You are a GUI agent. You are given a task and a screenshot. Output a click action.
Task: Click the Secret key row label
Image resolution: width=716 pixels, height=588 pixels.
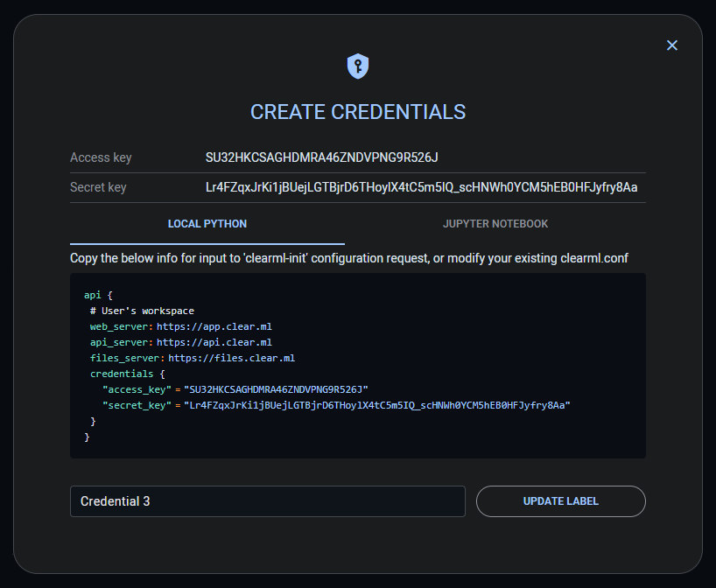click(x=98, y=187)
